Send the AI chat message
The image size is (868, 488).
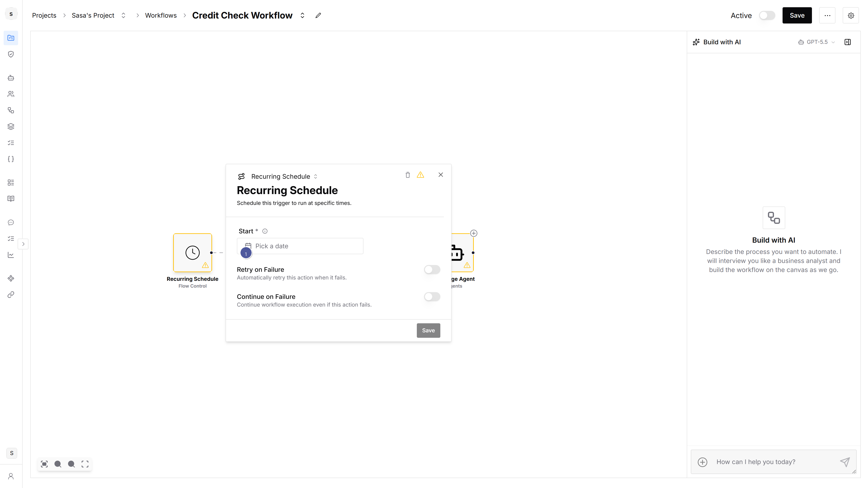pos(845,462)
